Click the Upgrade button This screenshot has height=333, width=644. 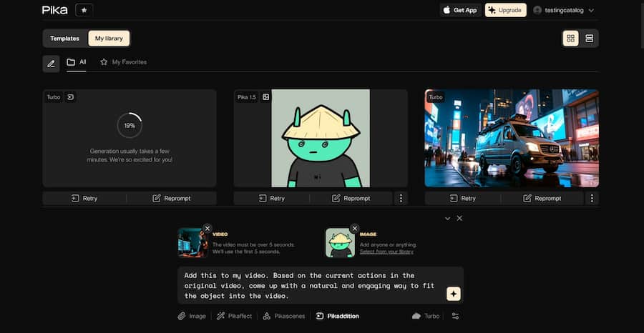tap(506, 10)
